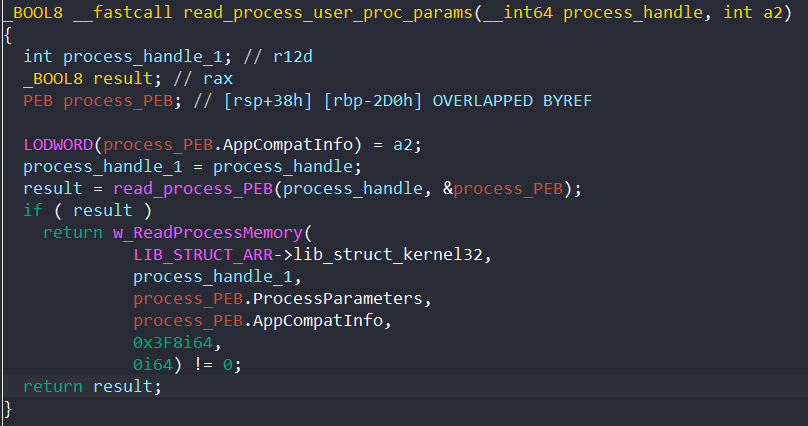Click the 'LODWORD' macro

[58, 145]
